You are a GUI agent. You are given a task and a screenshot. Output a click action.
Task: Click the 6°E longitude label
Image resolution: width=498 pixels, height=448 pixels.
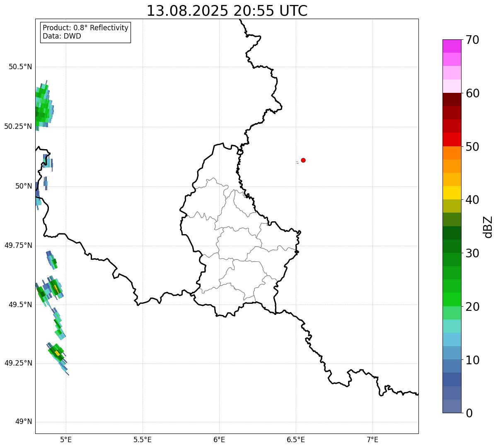(219, 440)
